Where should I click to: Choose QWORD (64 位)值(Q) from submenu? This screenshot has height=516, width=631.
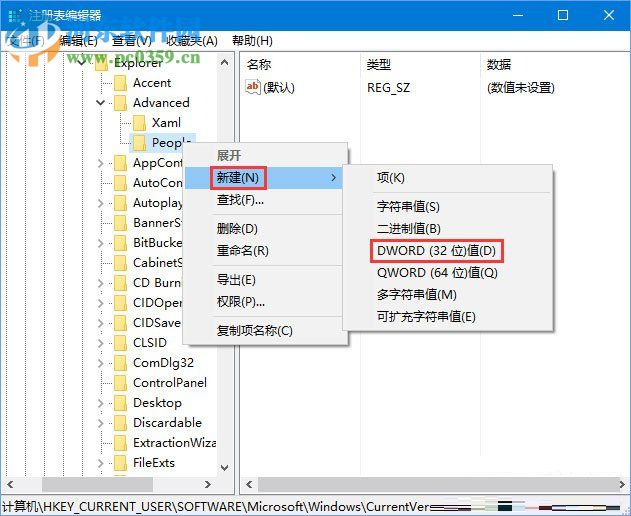437,273
